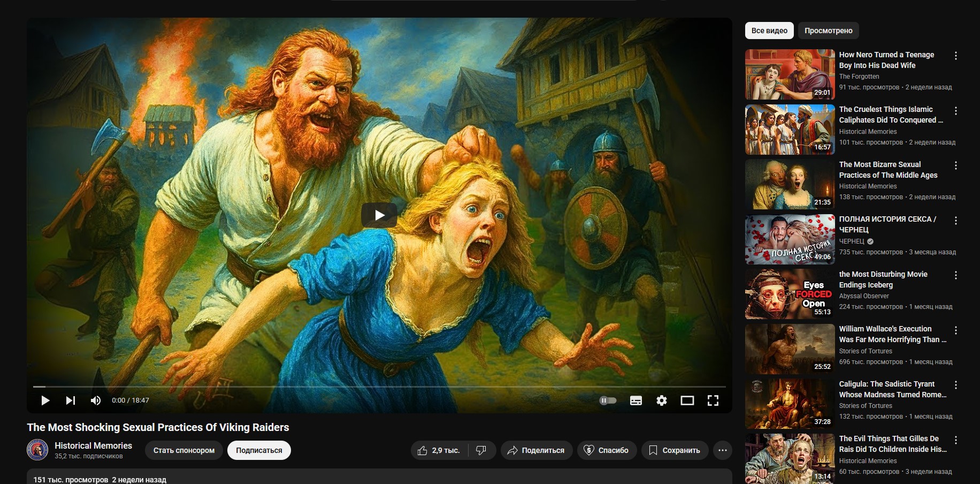Seek on the video progress bar
Screen dimensions: 980x484
point(379,387)
